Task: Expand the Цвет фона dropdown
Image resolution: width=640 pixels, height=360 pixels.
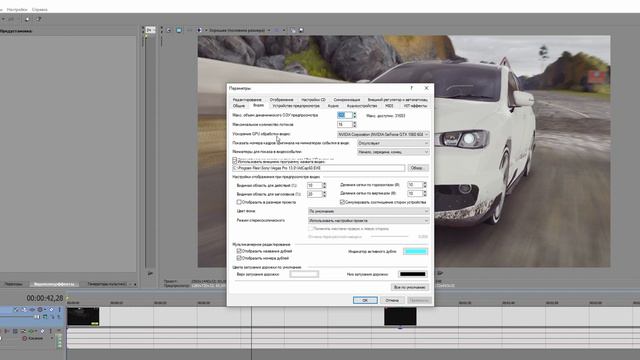Action: (368, 211)
